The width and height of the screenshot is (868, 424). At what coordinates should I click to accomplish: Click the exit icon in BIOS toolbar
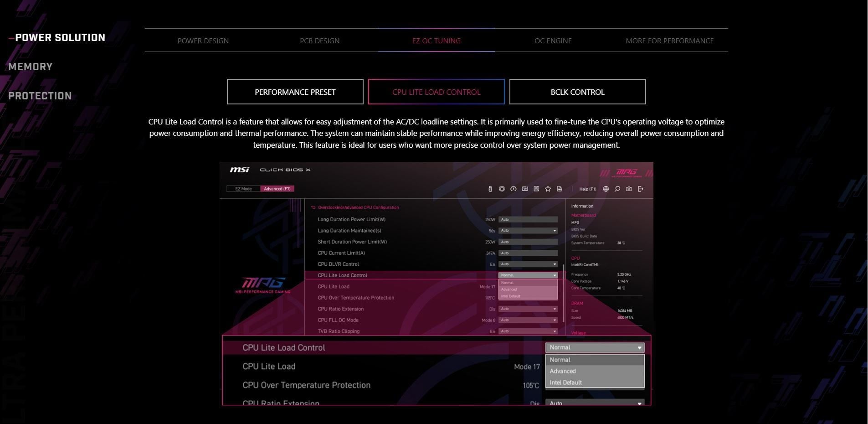tap(641, 189)
